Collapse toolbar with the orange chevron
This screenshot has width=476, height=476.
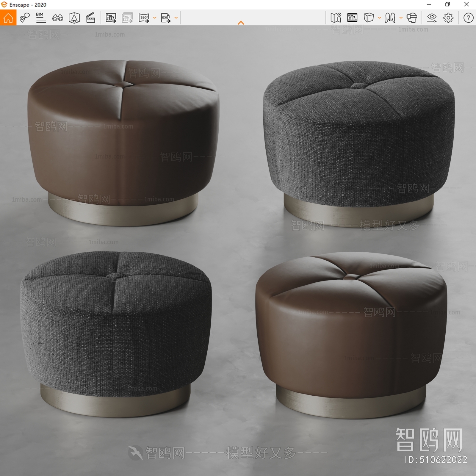[x=241, y=23]
